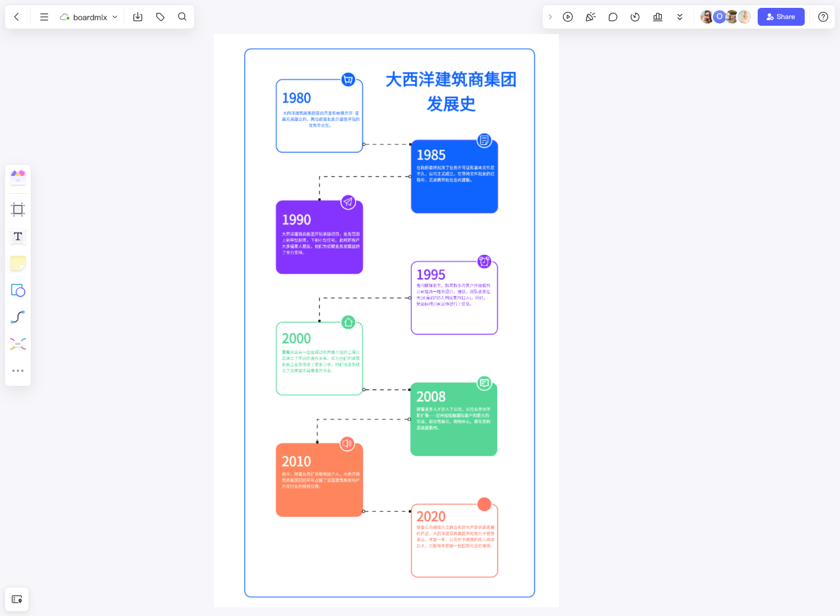840x616 pixels.
Task: Click the house icon on 2000 card
Action: [x=348, y=322]
